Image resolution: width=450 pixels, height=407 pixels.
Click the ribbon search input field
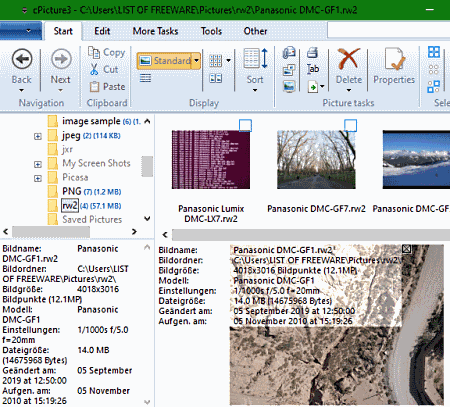[388, 31]
